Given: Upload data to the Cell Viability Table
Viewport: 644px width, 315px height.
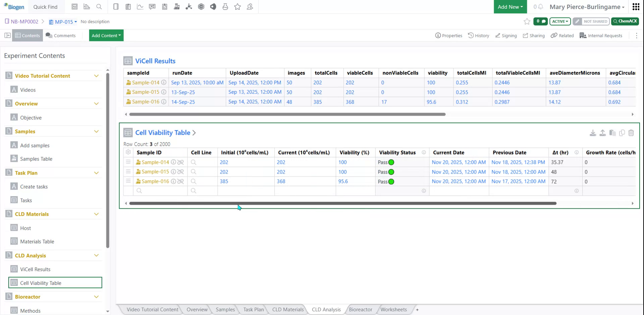Looking at the screenshot, I should click(x=602, y=133).
